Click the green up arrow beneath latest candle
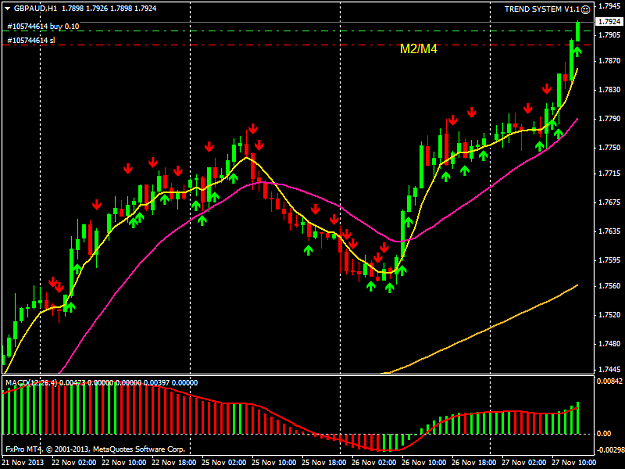 (x=577, y=51)
